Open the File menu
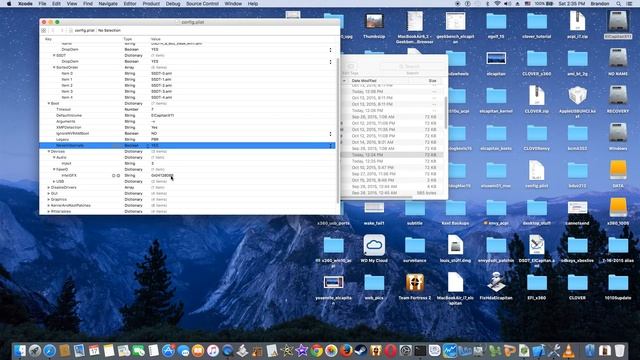This screenshot has height=360, width=640. tap(42, 4)
